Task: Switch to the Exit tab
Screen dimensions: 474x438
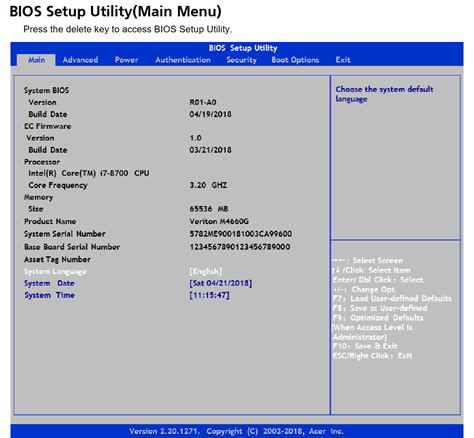Action: click(343, 60)
